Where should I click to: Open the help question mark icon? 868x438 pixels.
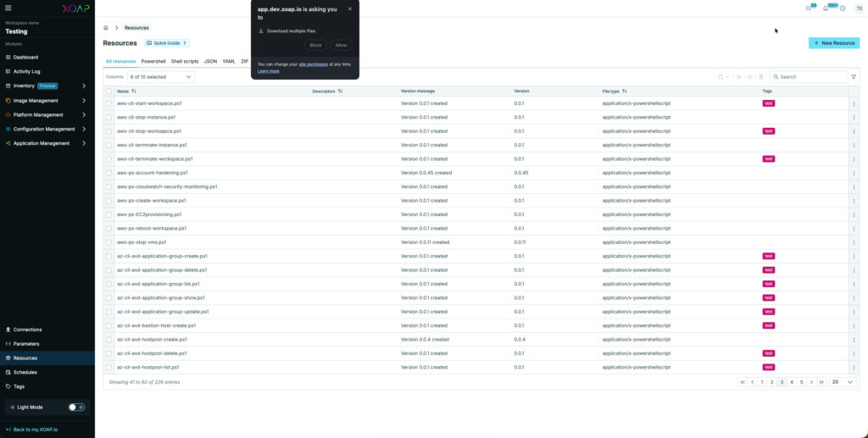click(x=843, y=8)
